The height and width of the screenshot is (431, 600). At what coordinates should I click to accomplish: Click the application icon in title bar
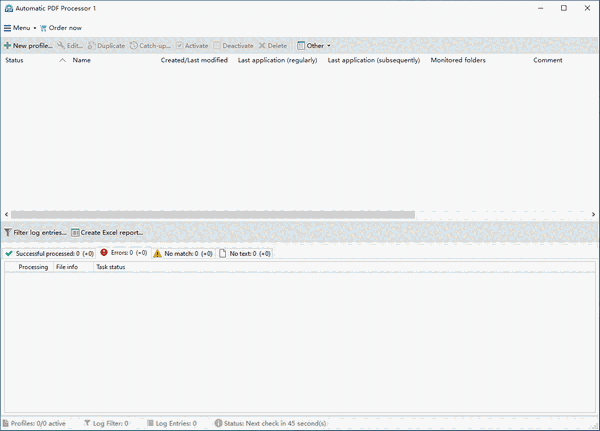[8, 8]
